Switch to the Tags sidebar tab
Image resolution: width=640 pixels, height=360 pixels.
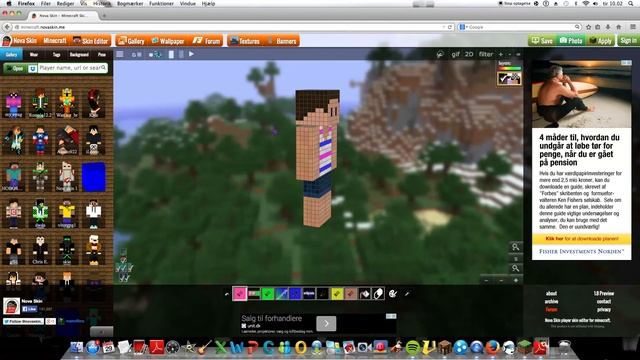(56, 54)
